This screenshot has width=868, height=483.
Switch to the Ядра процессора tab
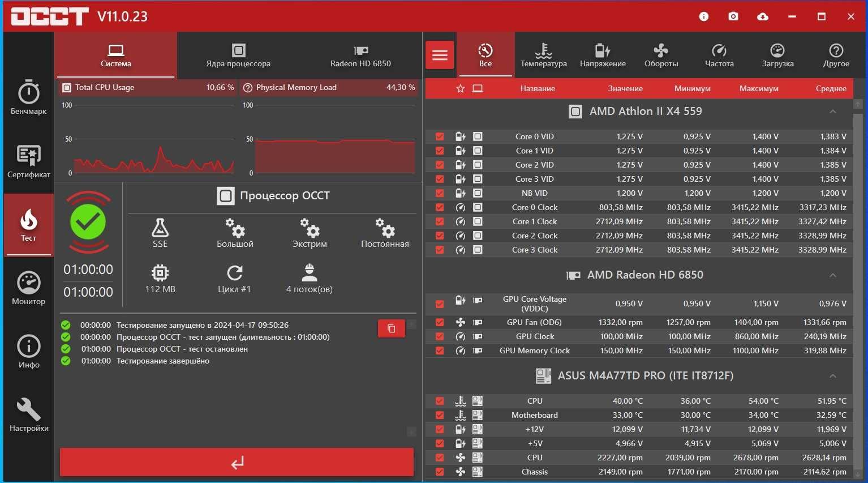click(238, 55)
